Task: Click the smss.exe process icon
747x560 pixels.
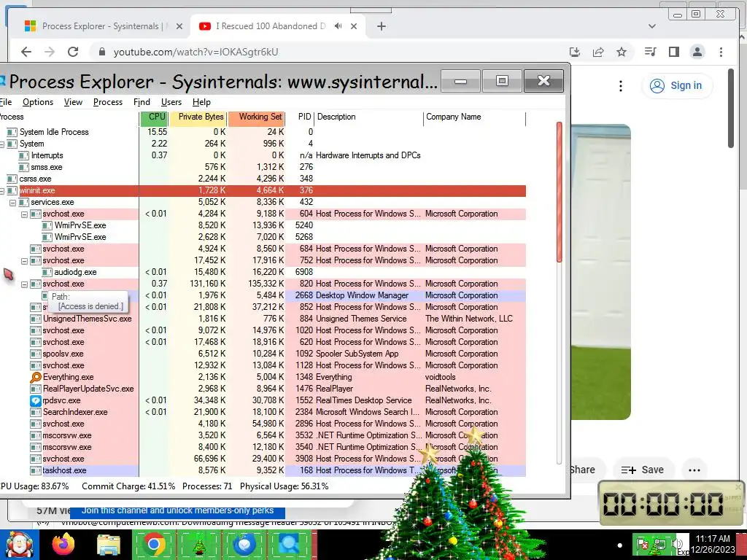Action: point(24,167)
